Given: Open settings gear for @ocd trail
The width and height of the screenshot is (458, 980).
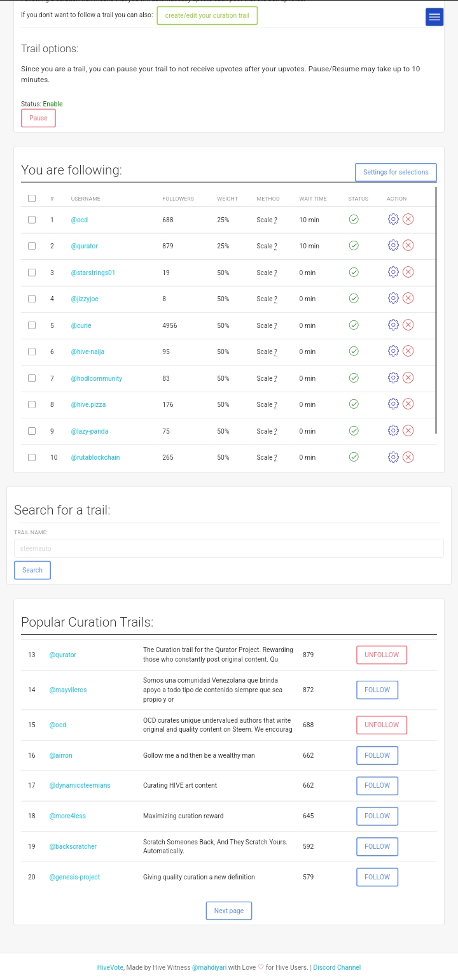Looking at the screenshot, I should pos(393,219).
